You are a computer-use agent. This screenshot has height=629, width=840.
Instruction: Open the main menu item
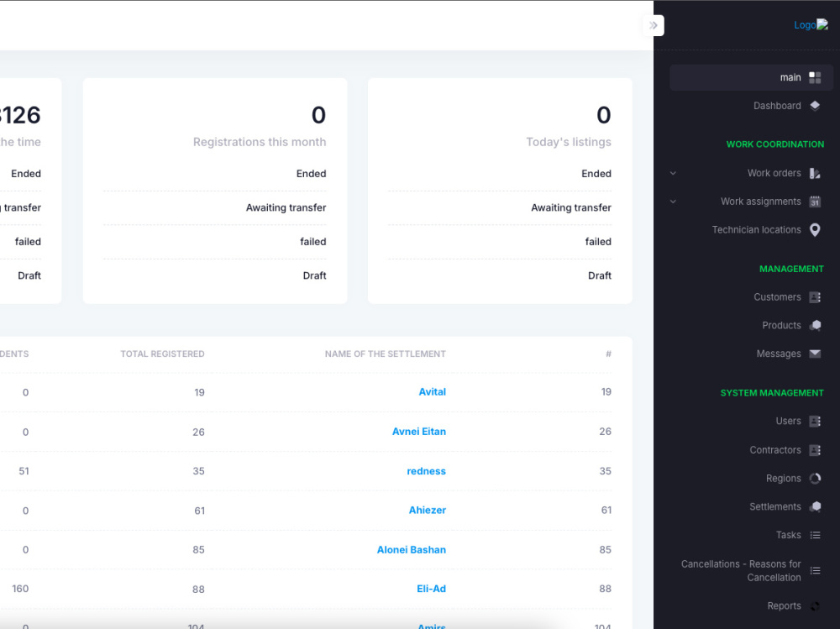click(751, 78)
